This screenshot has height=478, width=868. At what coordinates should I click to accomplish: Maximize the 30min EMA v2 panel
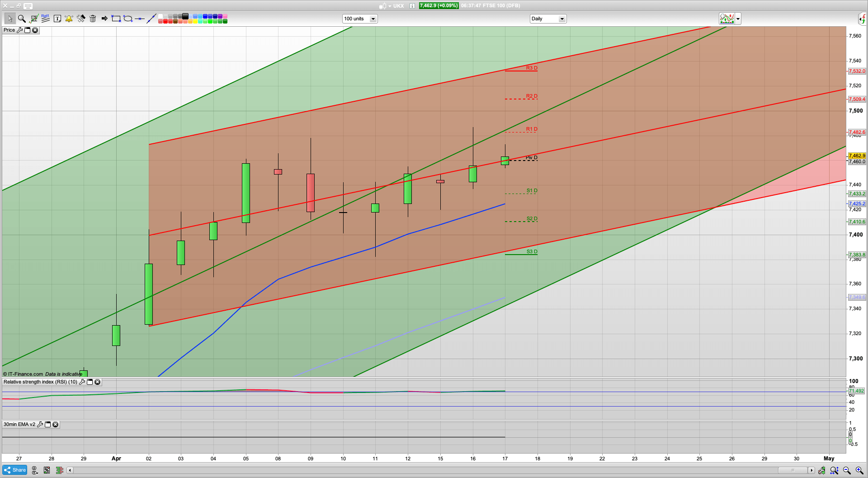[47, 425]
